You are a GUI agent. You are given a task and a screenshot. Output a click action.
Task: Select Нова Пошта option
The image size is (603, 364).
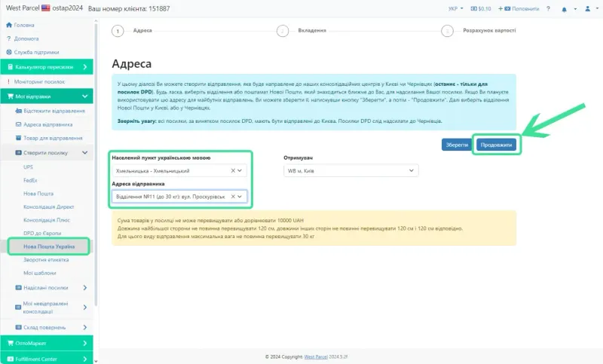(38, 194)
